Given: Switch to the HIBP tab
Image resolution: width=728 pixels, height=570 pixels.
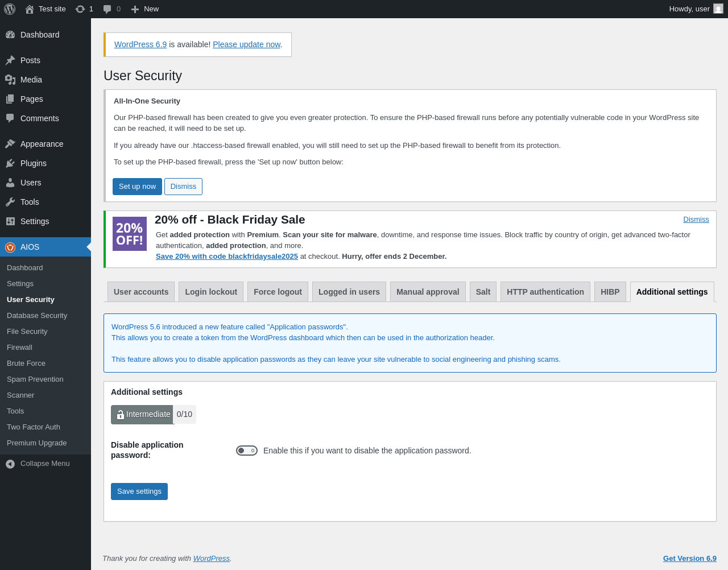Looking at the screenshot, I should pos(610,292).
